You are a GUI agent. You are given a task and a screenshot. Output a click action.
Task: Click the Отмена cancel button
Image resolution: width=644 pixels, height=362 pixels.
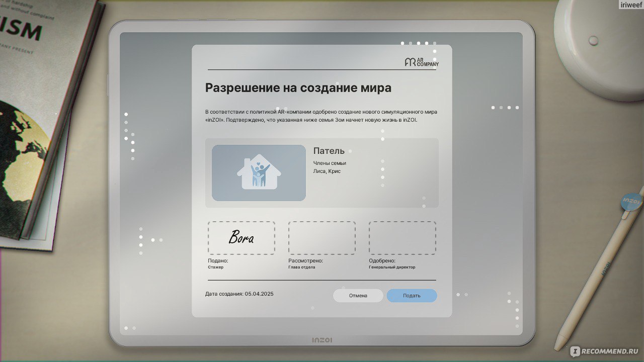(358, 296)
